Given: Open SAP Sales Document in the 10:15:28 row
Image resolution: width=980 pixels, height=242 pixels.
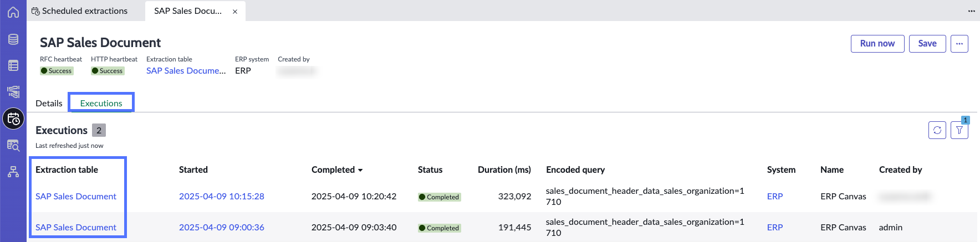Looking at the screenshot, I should tap(76, 196).
